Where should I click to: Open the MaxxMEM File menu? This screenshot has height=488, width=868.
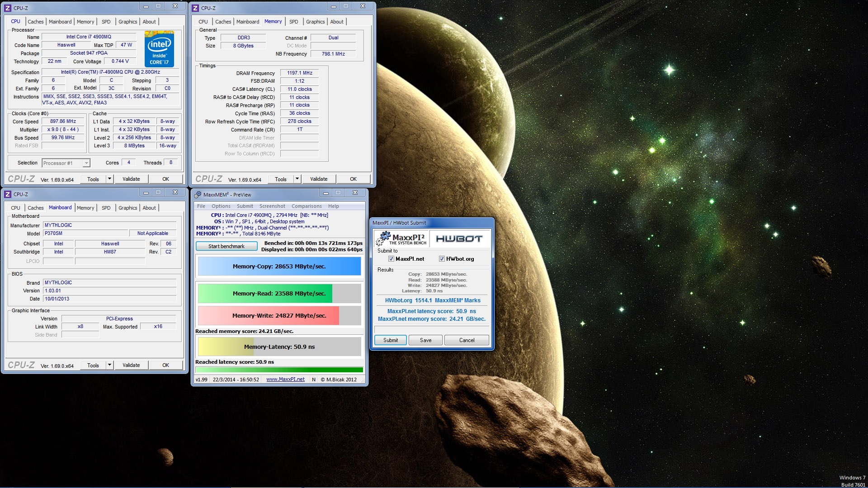tap(201, 206)
